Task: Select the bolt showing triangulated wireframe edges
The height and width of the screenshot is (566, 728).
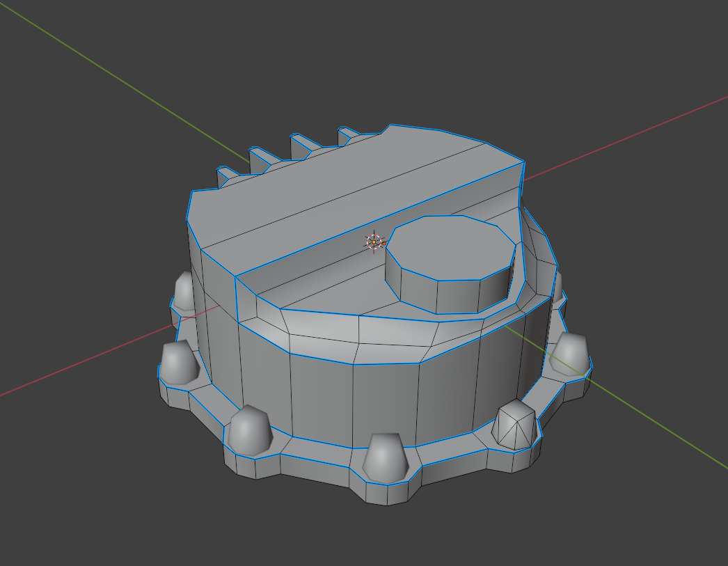Action: tap(514, 424)
